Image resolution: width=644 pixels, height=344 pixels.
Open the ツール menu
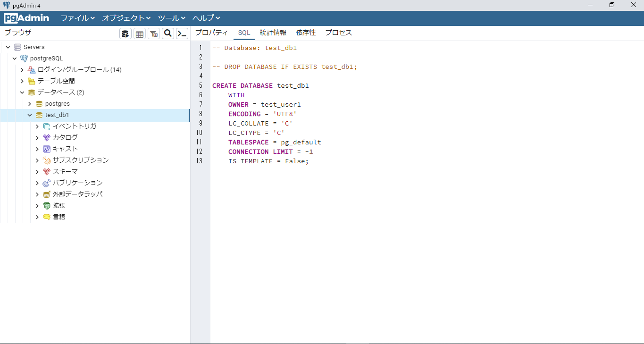coord(172,18)
